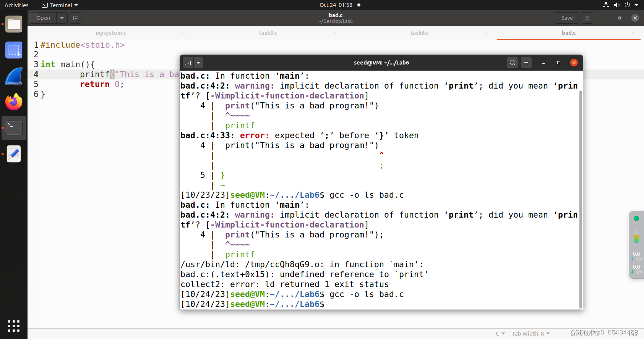Viewport: 644px width, 339px height.
Task: Switch to the task6.c tab
Action: tap(419, 33)
